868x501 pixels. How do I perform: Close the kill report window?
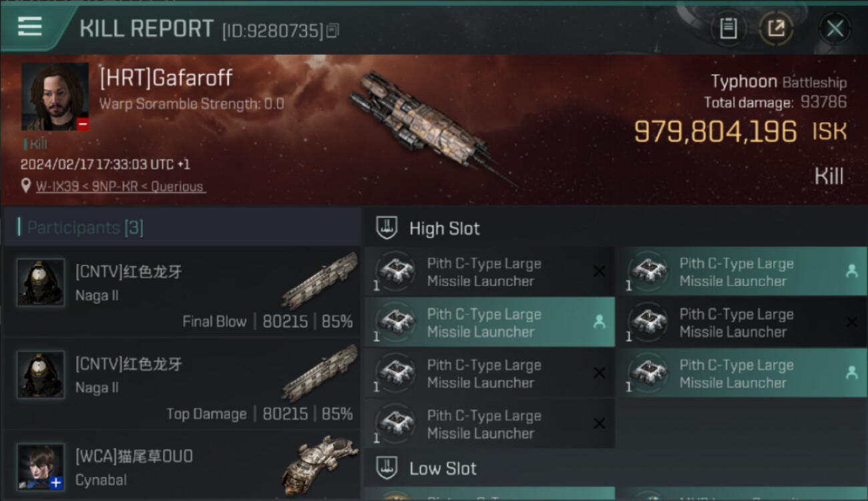[835, 29]
